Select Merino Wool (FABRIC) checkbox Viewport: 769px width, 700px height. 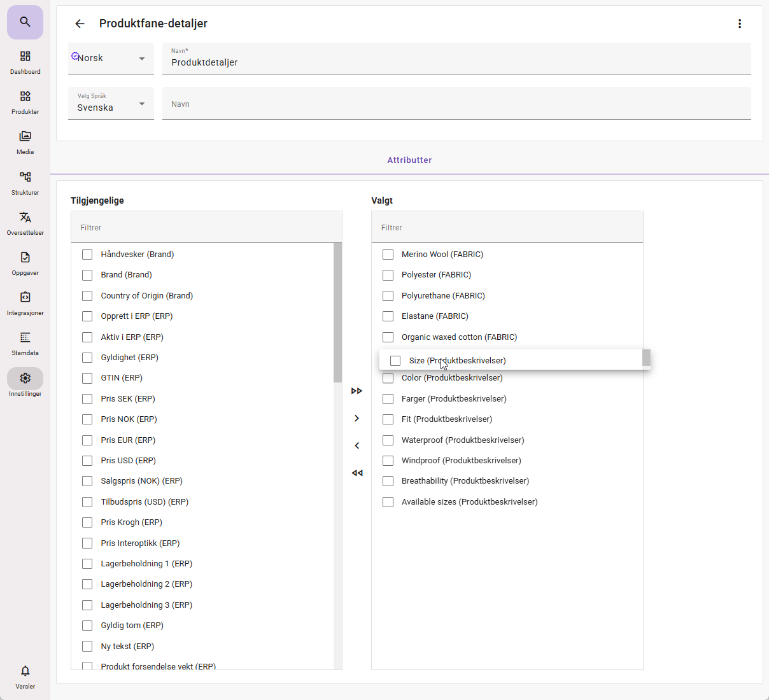tap(388, 255)
